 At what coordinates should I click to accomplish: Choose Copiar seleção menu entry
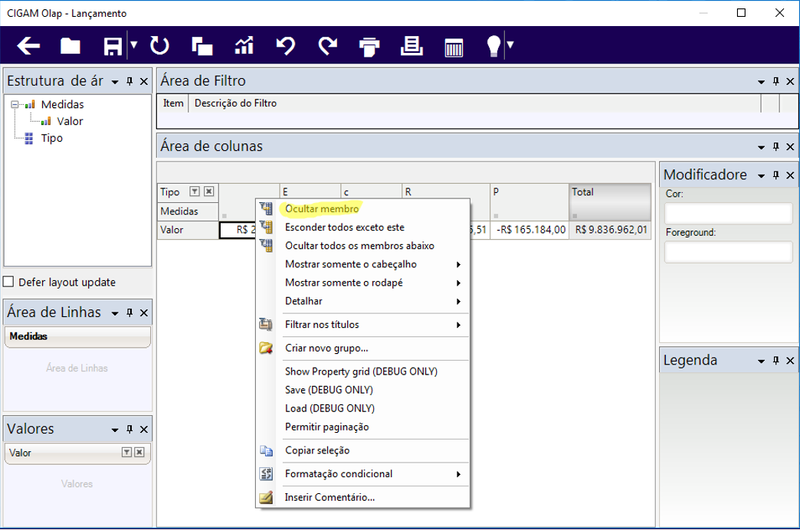[317, 450]
